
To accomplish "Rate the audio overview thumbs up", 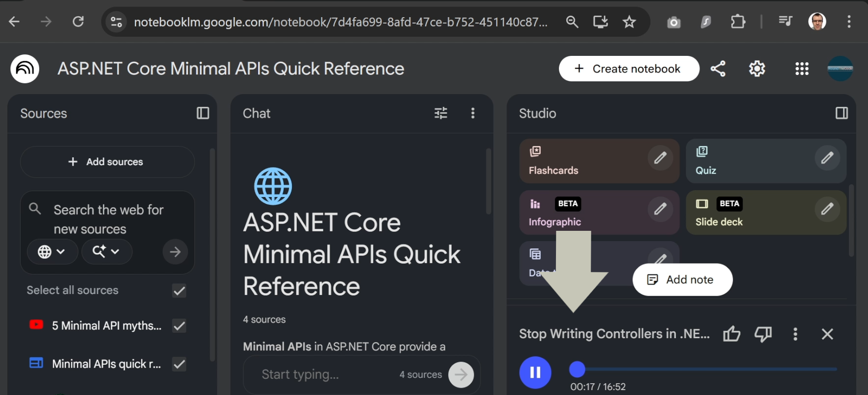I will 732,334.
